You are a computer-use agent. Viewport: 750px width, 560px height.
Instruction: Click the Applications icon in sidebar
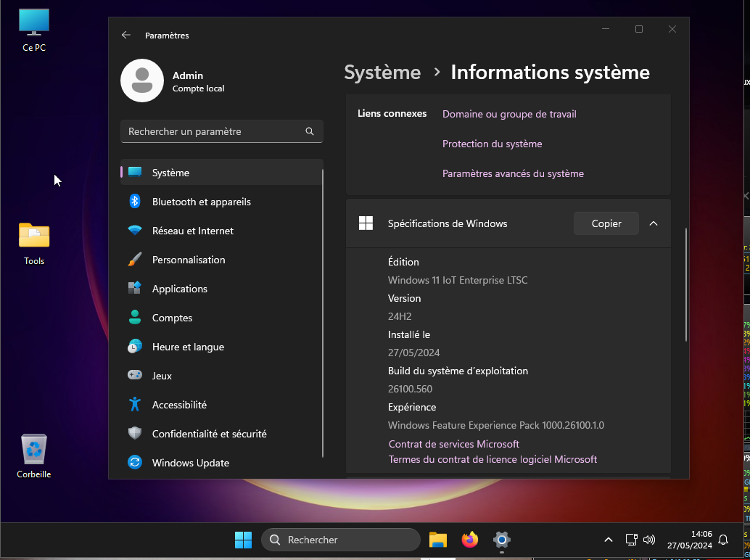pyautogui.click(x=135, y=288)
